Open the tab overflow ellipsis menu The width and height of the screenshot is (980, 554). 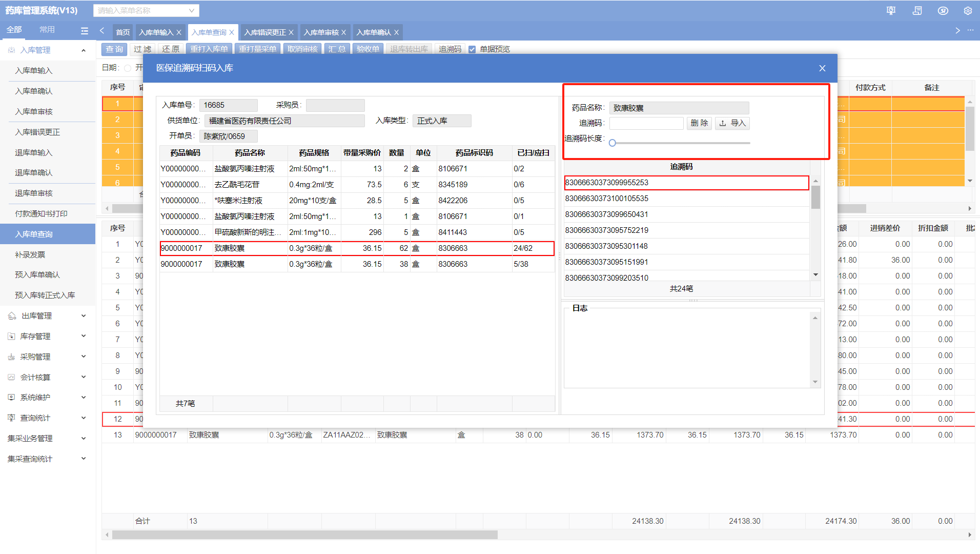click(x=970, y=31)
